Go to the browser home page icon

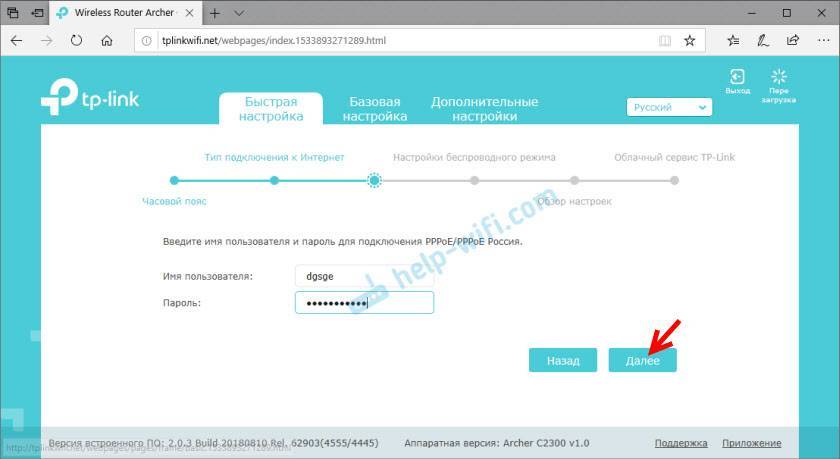[x=107, y=41]
